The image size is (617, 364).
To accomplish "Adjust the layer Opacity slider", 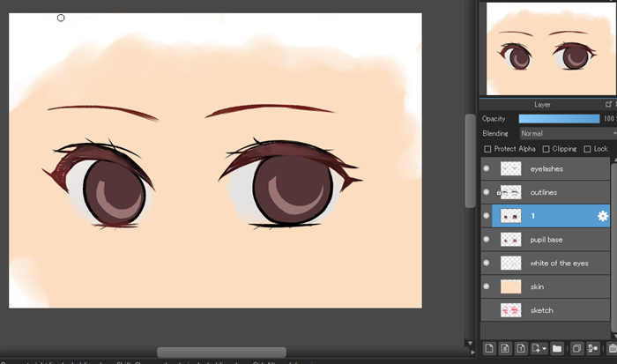I will click(x=559, y=118).
